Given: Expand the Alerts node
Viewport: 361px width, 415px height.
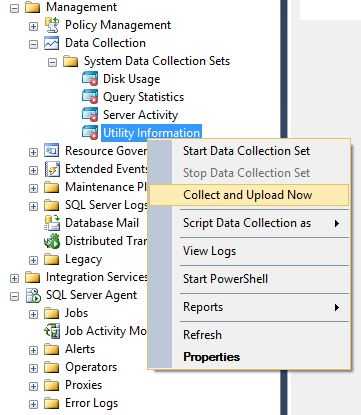Looking at the screenshot, I should coord(33,350).
